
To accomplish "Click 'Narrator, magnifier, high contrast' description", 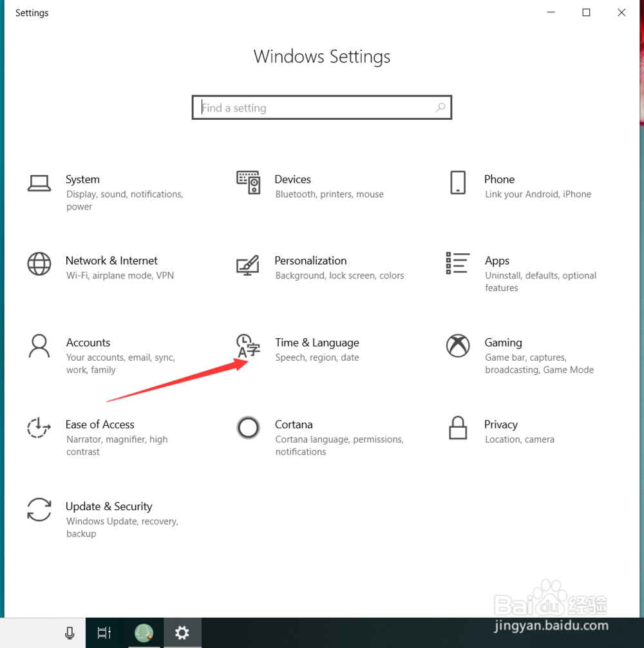I will click(x=117, y=445).
